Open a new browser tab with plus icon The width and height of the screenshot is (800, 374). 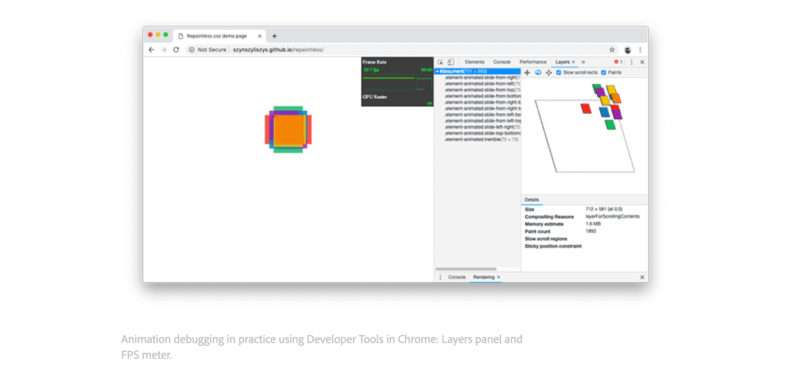click(274, 36)
